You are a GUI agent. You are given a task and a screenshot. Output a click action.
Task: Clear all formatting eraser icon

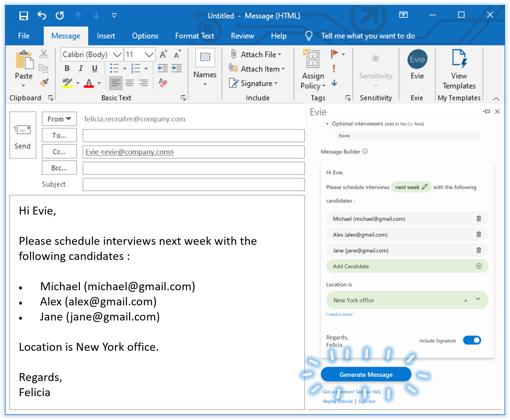163,82
